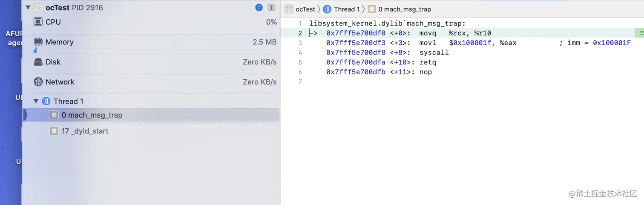Collapse the ocTest process disclosure triangle
This screenshot has width=644, height=205.
(28, 8)
